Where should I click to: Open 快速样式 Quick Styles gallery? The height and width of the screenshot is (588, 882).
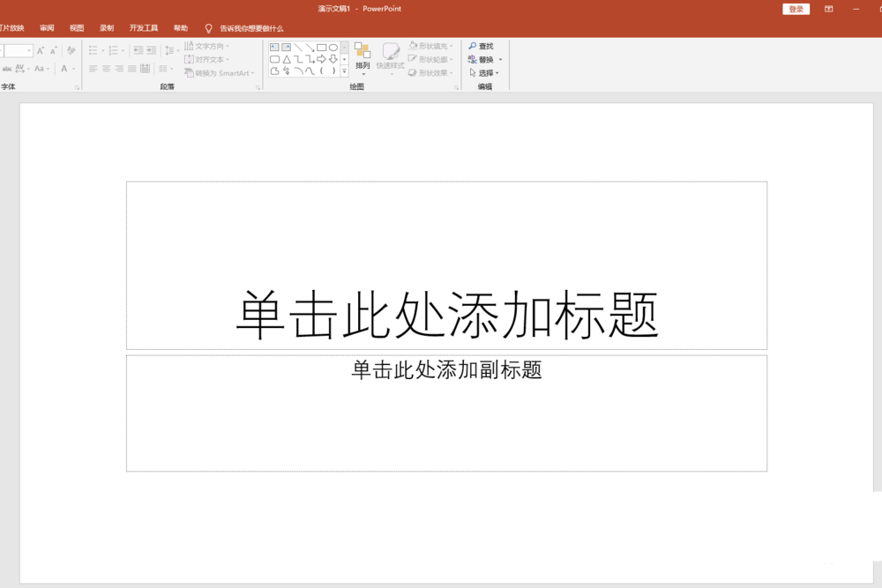pyautogui.click(x=391, y=59)
